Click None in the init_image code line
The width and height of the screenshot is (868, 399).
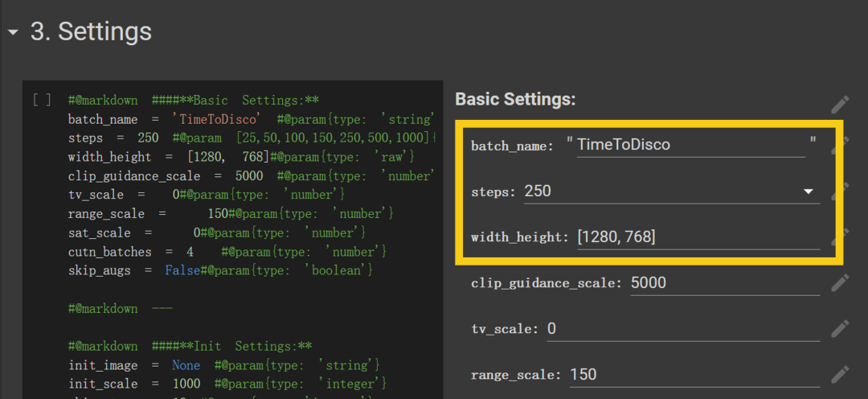[186, 365]
